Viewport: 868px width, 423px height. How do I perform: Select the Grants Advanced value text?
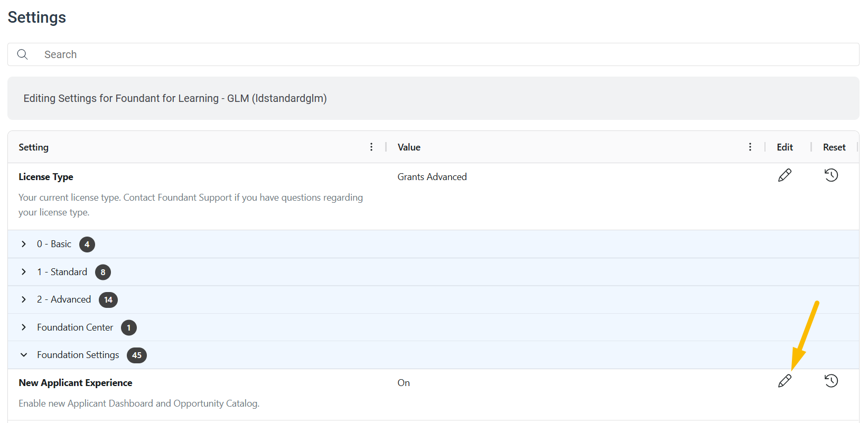tap(432, 177)
